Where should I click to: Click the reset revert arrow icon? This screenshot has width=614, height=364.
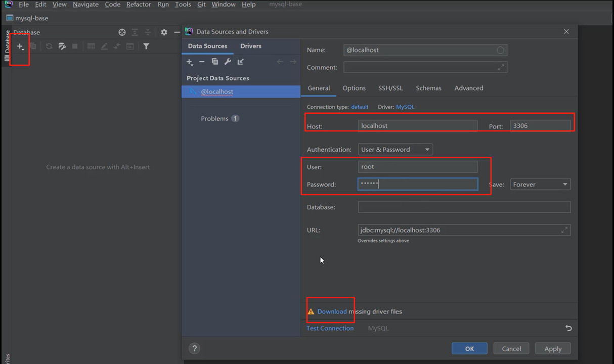tap(568, 328)
